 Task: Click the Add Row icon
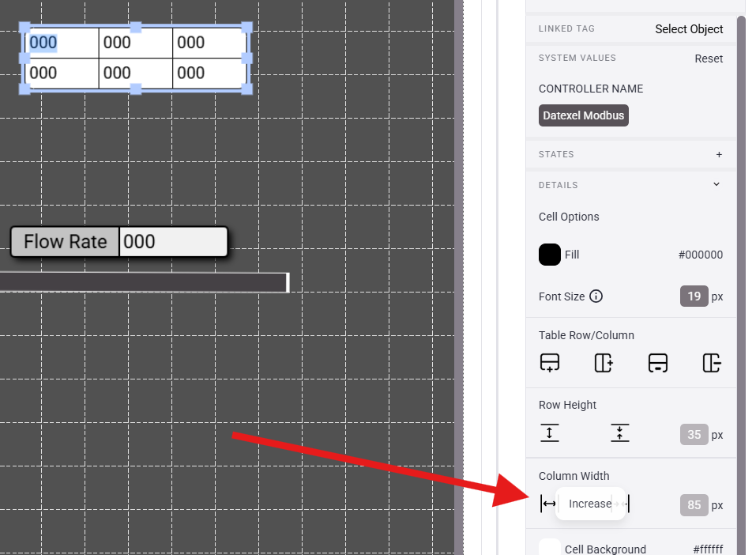coord(550,363)
